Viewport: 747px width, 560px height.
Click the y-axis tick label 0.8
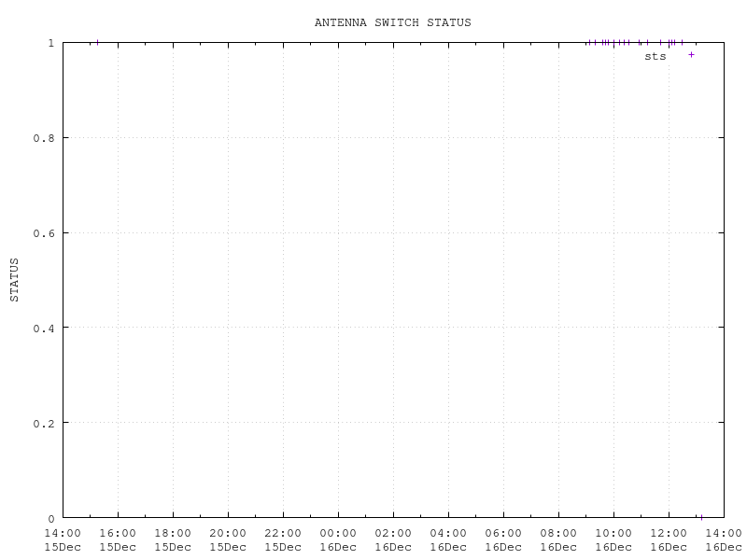click(44, 138)
